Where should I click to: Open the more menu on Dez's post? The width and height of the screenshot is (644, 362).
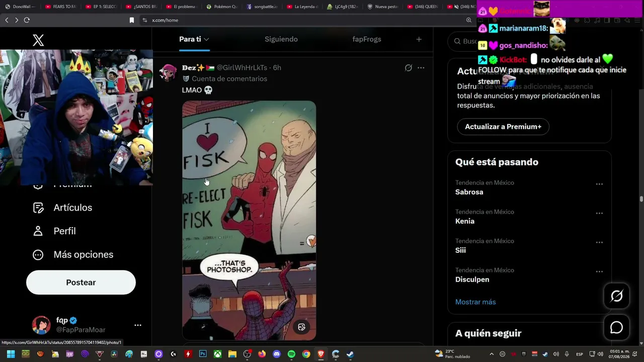tap(421, 68)
